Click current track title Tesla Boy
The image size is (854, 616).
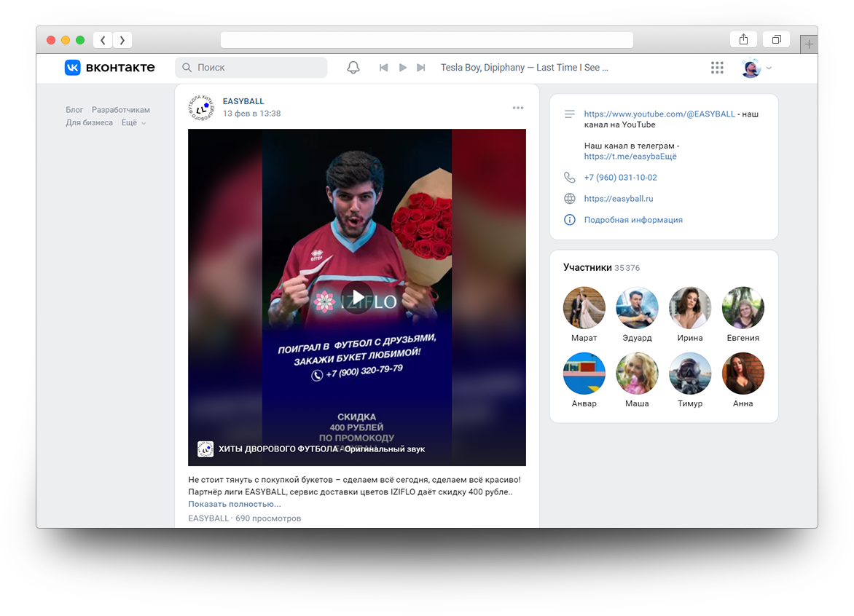tap(525, 68)
